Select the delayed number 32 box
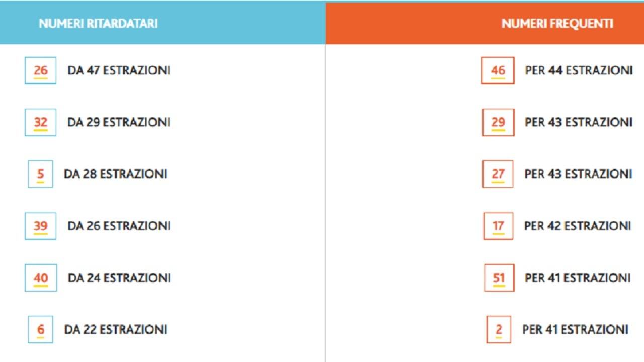Image resolution: width=644 pixels, height=362 pixels. coord(40,122)
